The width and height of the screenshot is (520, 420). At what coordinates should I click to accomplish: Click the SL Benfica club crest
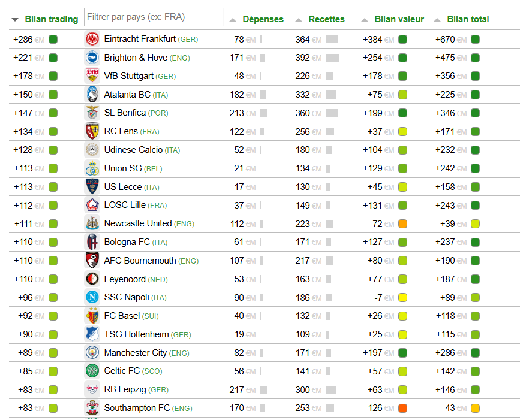point(92,113)
